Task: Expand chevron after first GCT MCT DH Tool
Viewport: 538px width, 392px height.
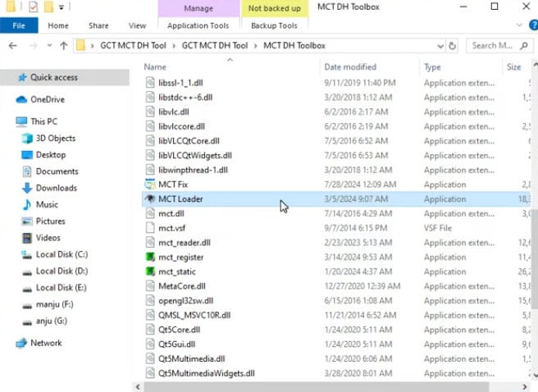Action: tap(174, 46)
